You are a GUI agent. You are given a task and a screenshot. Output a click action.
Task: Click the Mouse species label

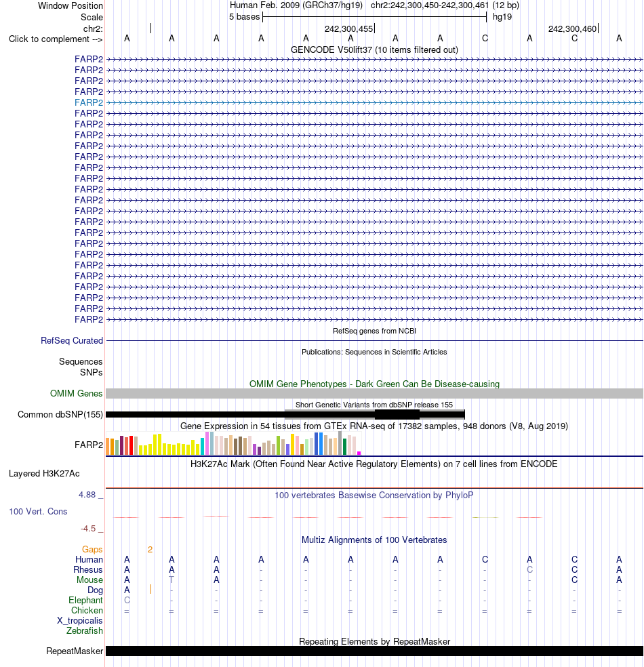click(x=89, y=580)
